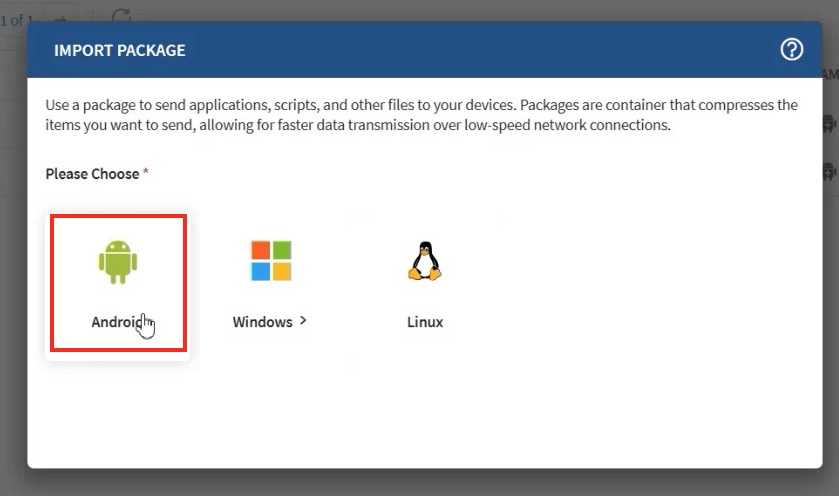Click the next-page arrow in pagination
Screen dimensions: 839x496
tap(61, 19)
